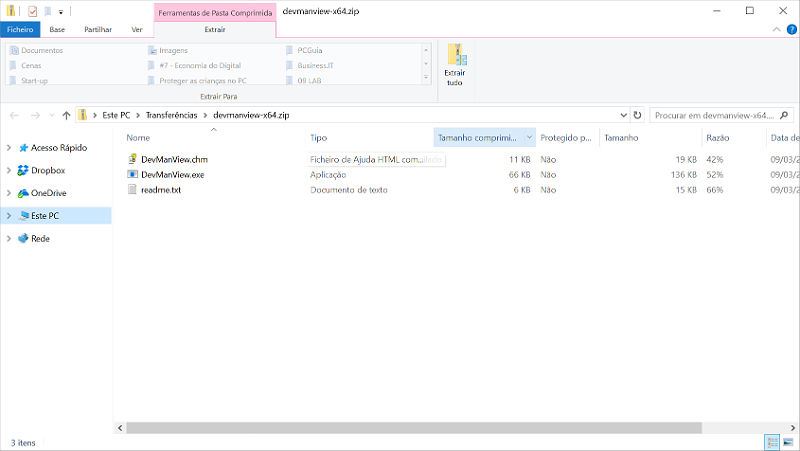
Task: Open the quick access toolbar customize dropdown
Action: click(x=61, y=12)
